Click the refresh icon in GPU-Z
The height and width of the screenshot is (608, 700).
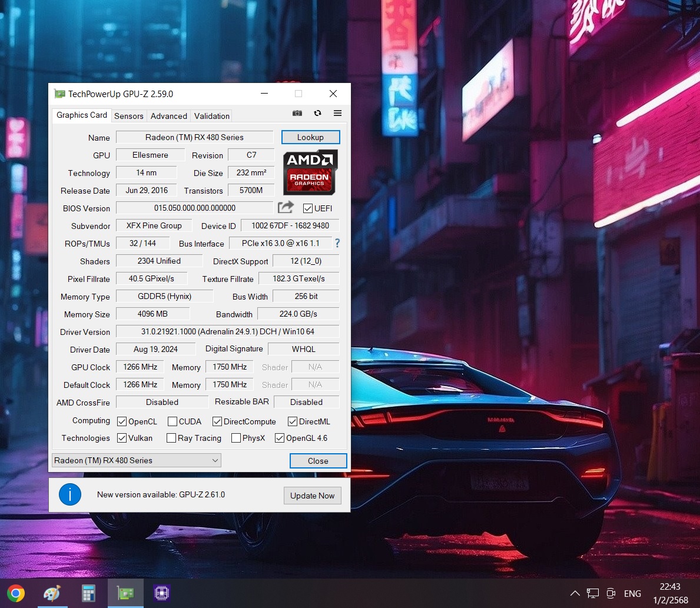pos(317,113)
